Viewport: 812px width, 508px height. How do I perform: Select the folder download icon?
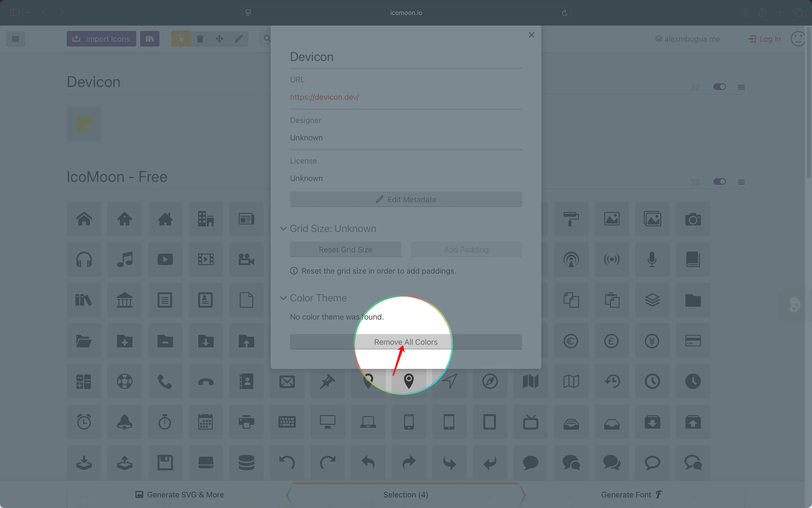[x=206, y=341]
